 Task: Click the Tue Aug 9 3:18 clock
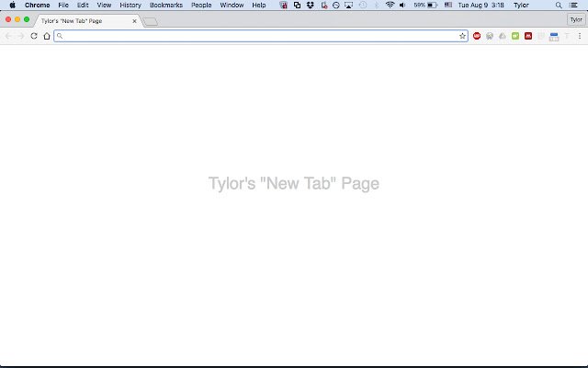481,6
